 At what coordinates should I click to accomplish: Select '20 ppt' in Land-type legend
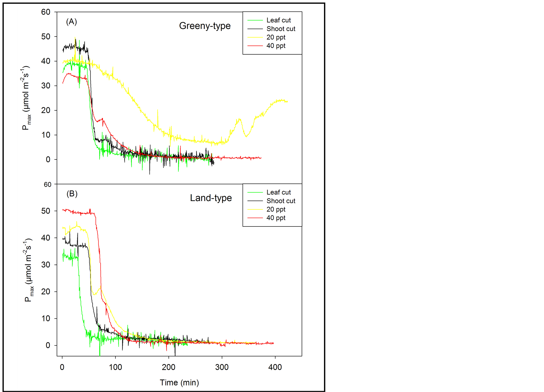pos(276,210)
